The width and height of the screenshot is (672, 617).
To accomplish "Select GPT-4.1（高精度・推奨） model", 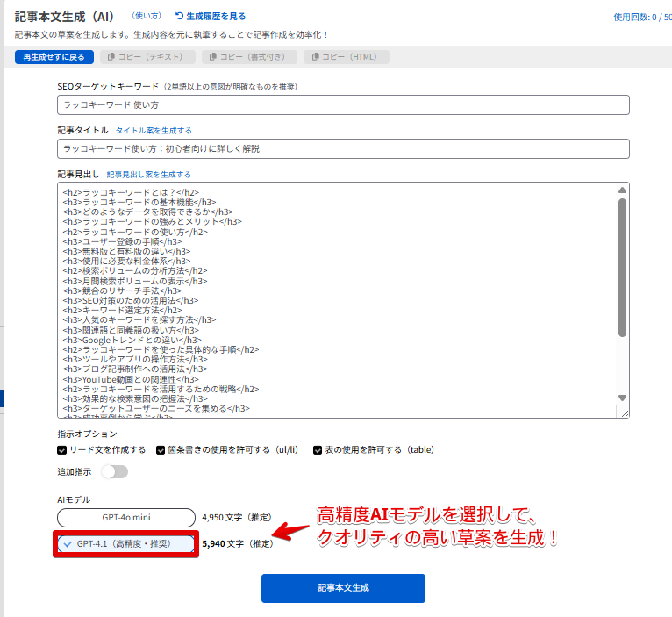I will [x=125, y=544].
